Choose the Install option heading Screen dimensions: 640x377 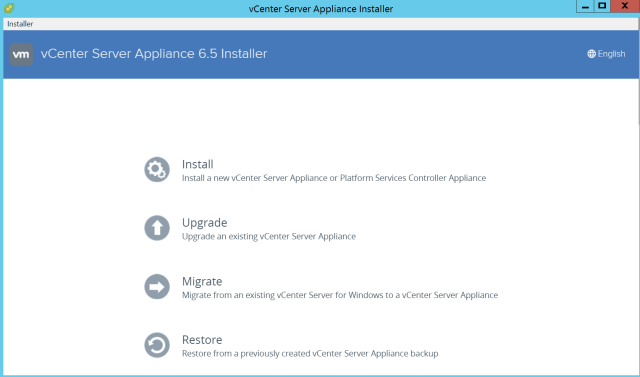pos(198,164)
